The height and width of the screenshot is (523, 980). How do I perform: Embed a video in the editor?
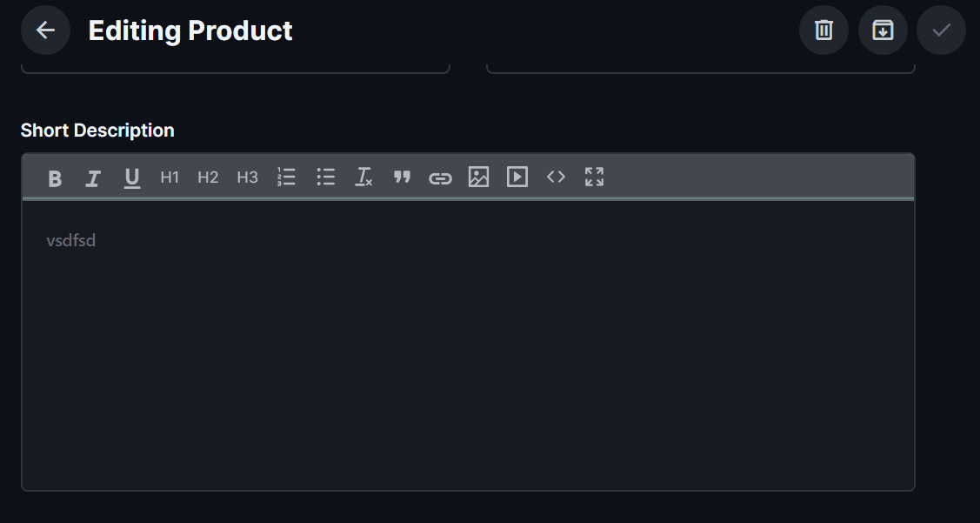click(517, 178)
